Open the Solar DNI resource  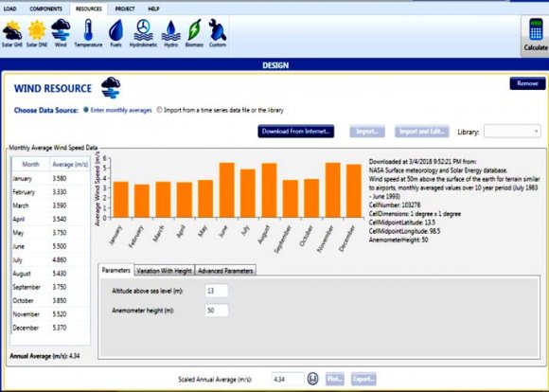pyautogui.click(x=37, y=34)
